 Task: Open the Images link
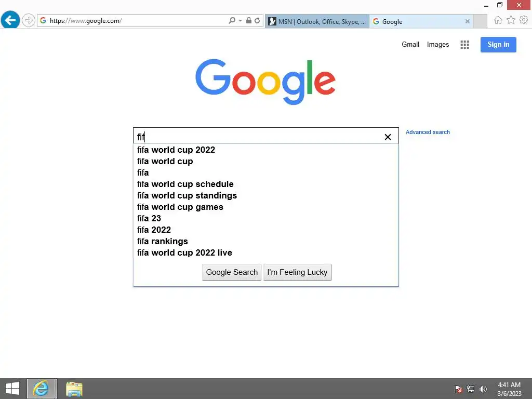click(x=437, y=45)
